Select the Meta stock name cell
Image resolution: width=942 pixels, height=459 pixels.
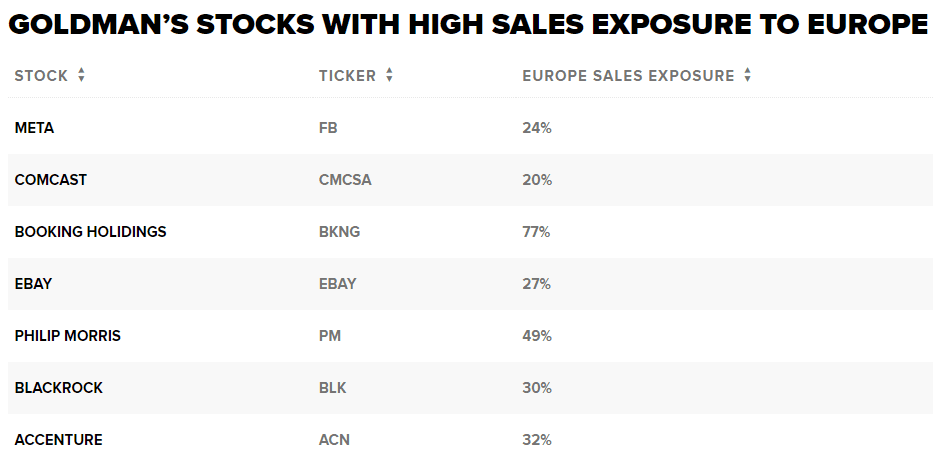(34, 128)
